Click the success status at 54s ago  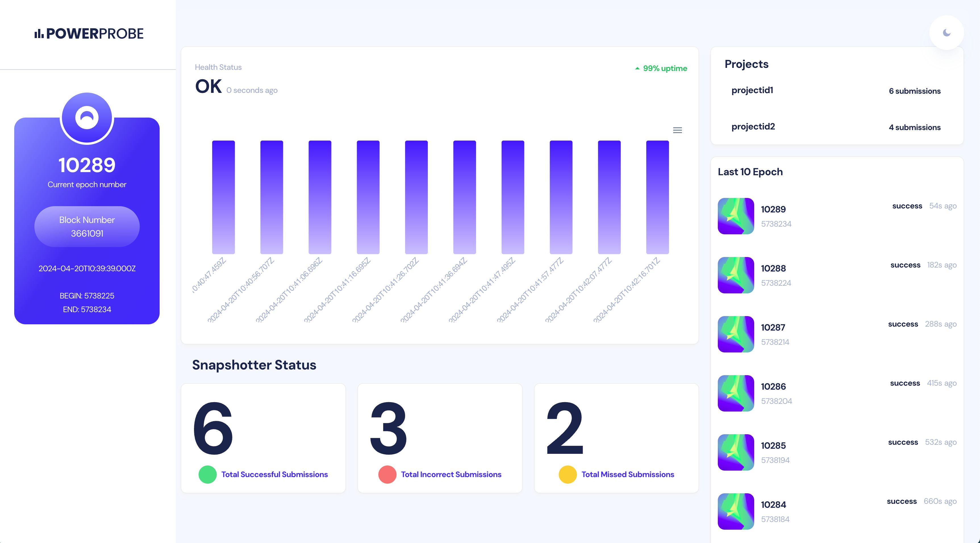(907, 206)
